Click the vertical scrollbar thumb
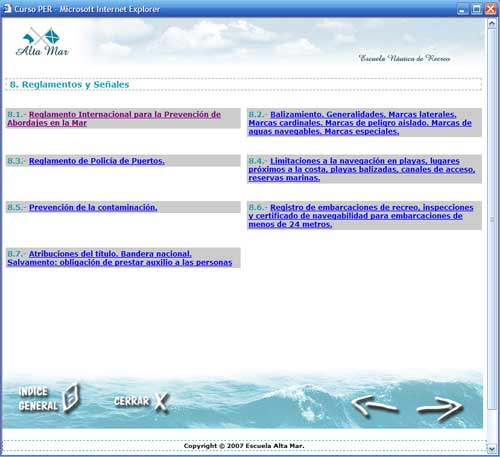Viewport: 500px width, 457px height. (x=491, y=219)
